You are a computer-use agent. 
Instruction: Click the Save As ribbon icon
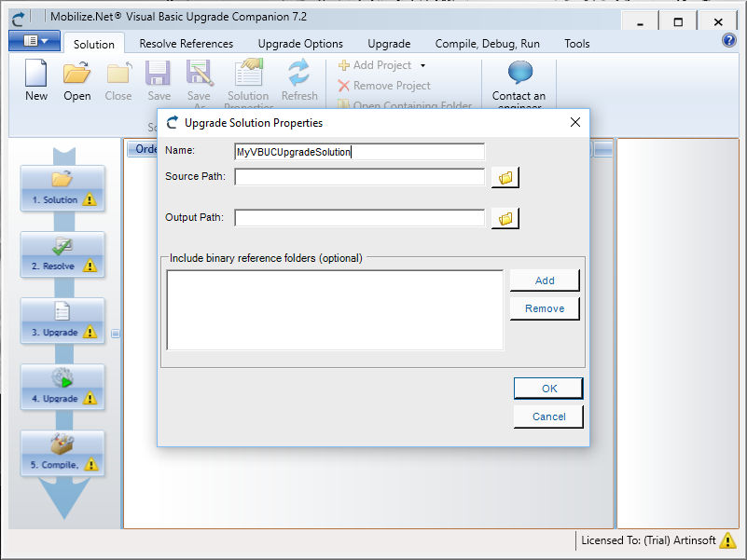[200, 82]
